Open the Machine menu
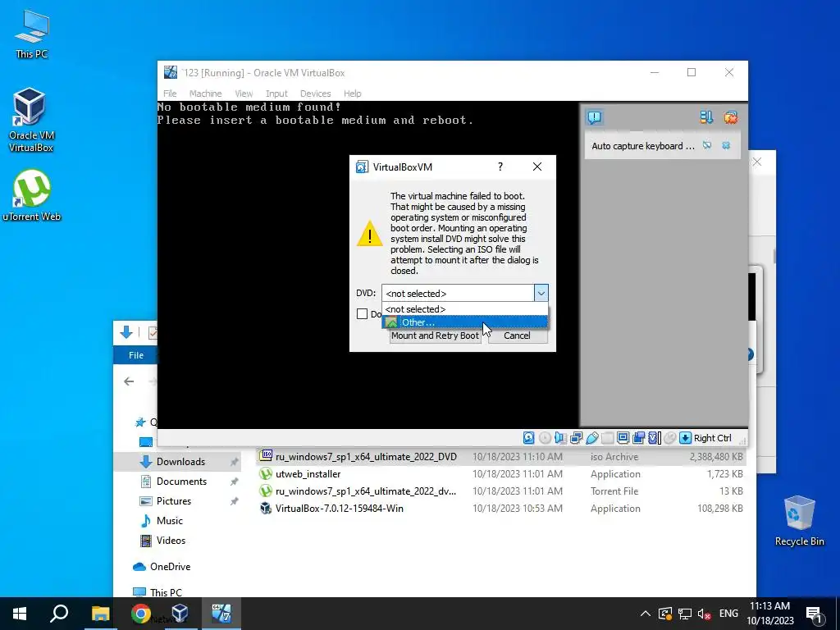This screenshot has width=840, height=630. [205, 94]
